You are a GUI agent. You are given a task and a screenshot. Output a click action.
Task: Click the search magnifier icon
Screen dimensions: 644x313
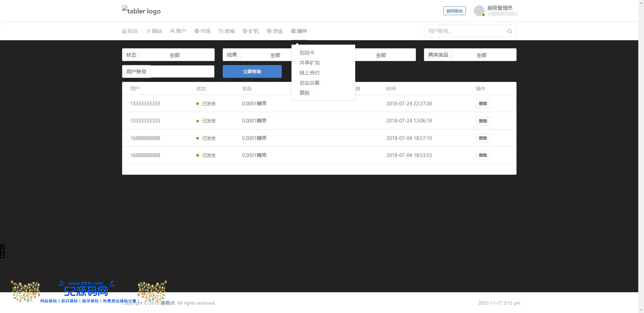(509, 31)
